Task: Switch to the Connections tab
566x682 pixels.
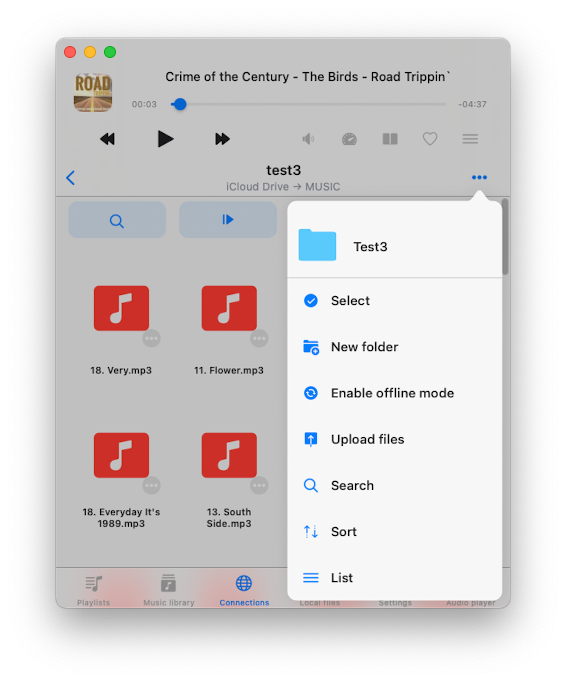Action: click(244, 590)
